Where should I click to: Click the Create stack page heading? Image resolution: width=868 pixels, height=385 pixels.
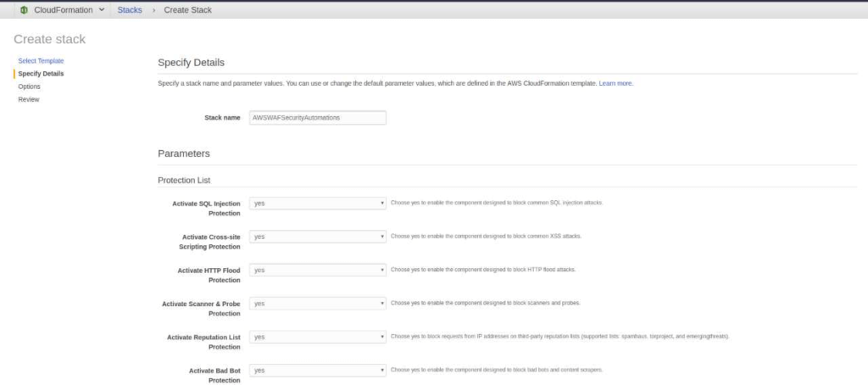pos(50,39)
